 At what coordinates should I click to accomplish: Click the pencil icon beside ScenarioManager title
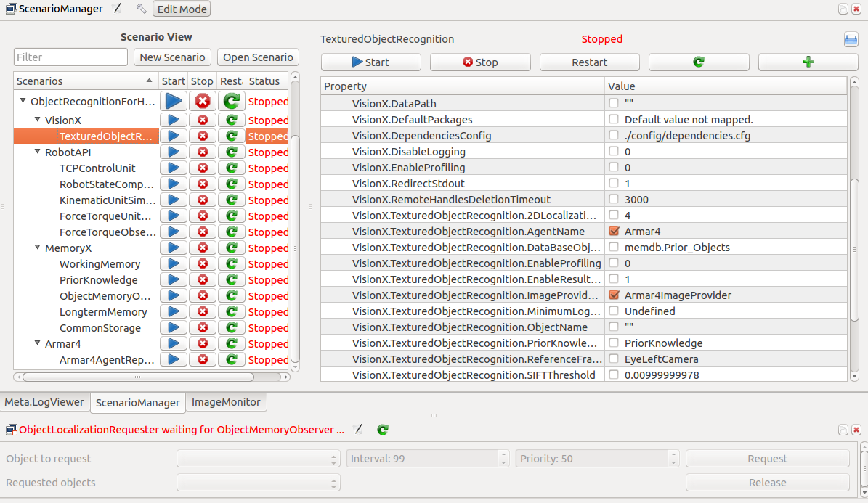117,9
